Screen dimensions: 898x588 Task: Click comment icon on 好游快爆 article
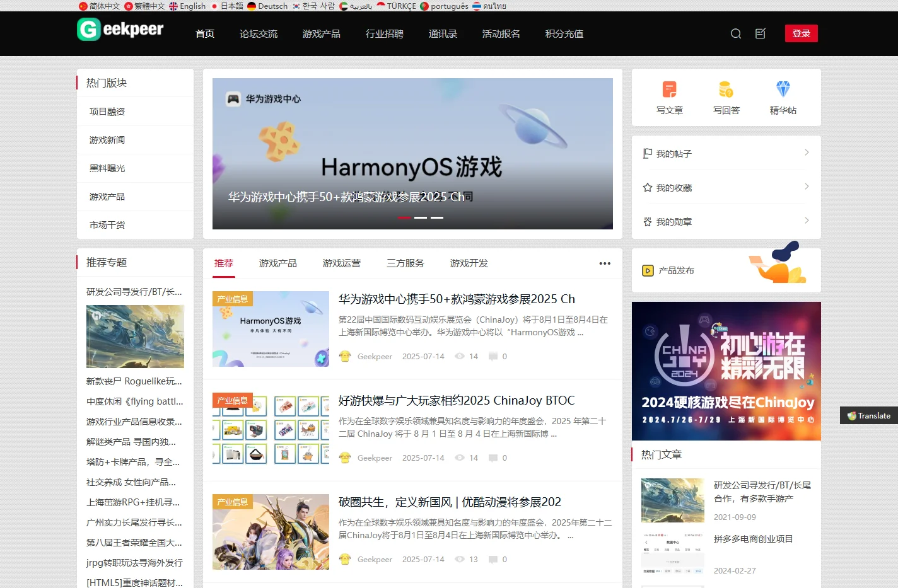tap(493, 458)
